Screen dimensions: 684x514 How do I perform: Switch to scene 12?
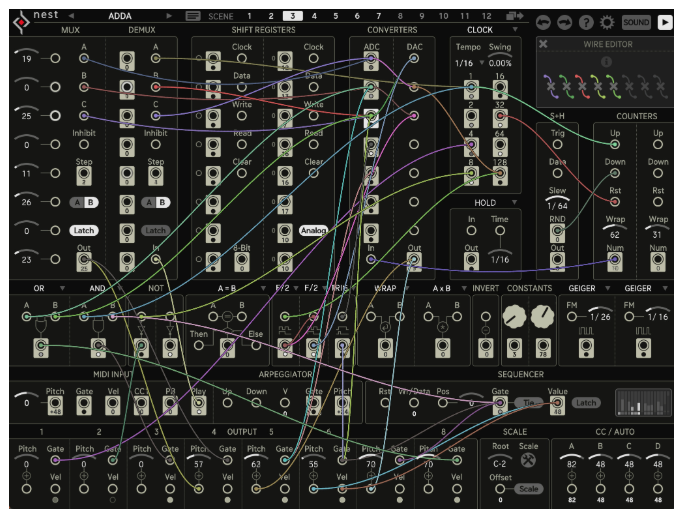(x=486, y=16)
